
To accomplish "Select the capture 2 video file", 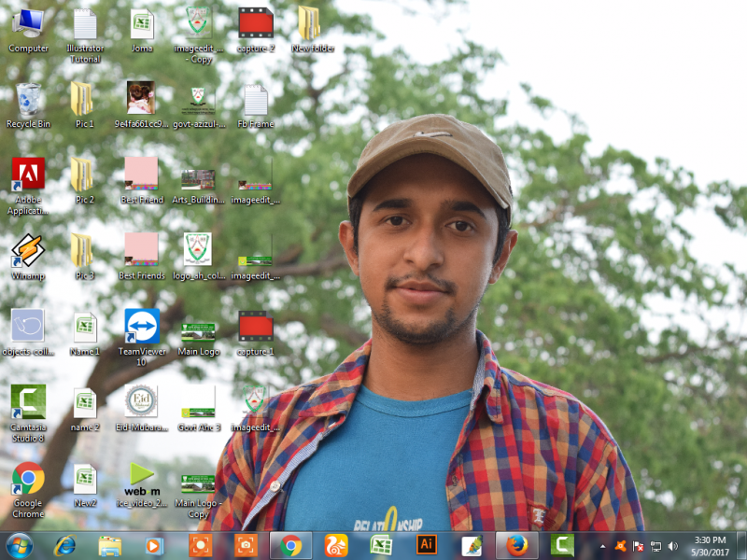I will point(255,24).
